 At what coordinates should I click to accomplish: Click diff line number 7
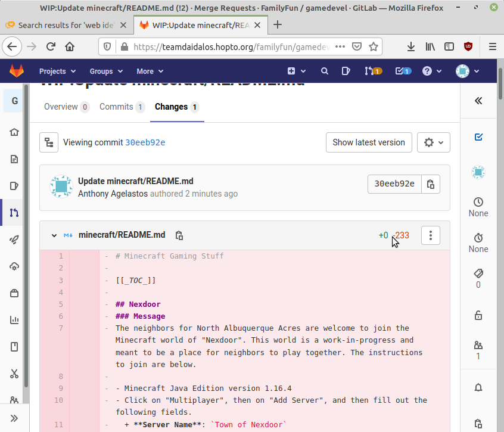(x=61, y=328)
